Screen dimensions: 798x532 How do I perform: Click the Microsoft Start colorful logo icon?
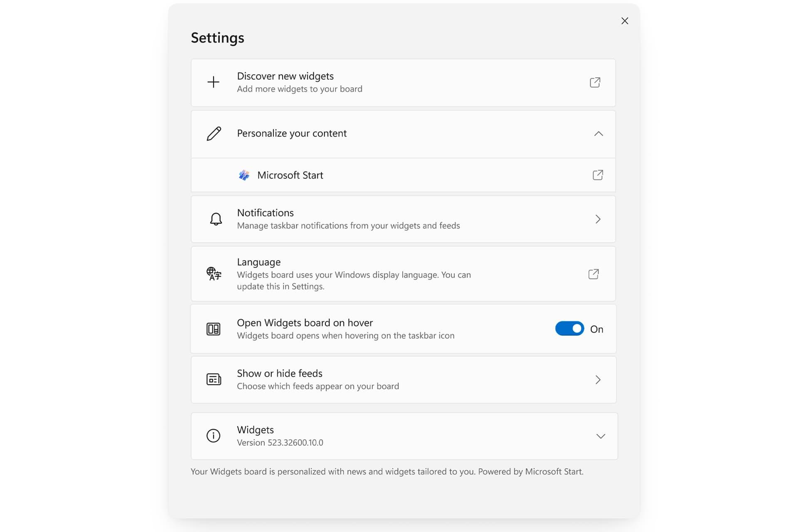244,175
